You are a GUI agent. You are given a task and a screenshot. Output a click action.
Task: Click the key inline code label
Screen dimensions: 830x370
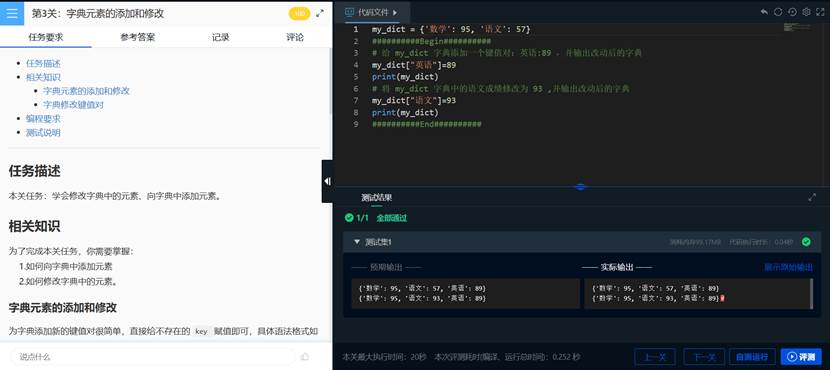201,331
